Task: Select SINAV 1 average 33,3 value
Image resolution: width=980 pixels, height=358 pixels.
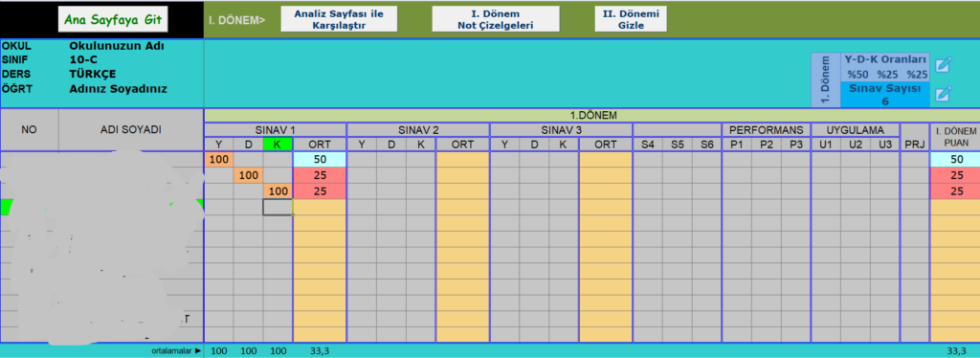Action: [x=320, y=351]
